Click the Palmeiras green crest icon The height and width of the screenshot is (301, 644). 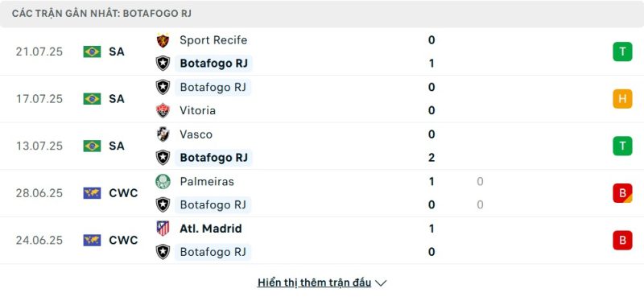(163, 182)
